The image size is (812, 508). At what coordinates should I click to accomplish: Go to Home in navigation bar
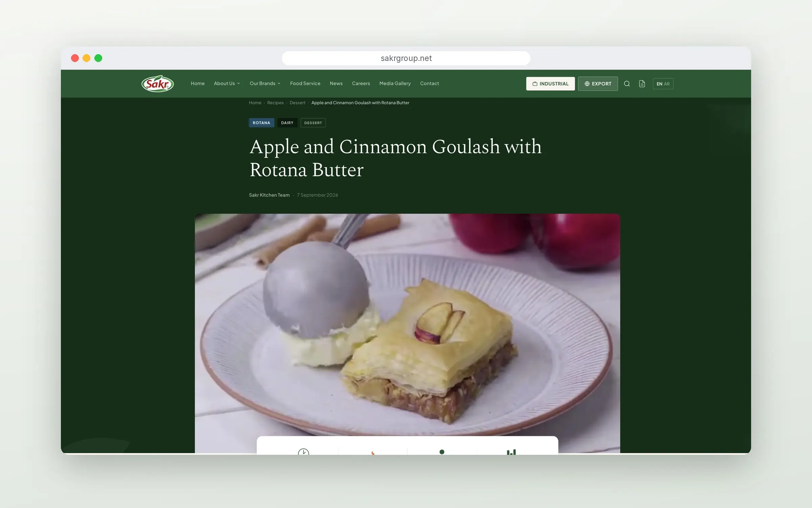198,83
